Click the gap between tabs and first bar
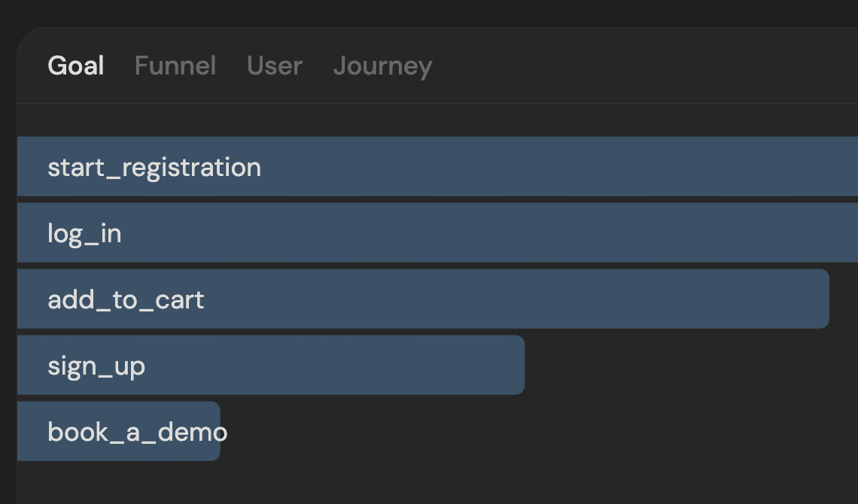The height and width of the screenshot is (504, 858). coord(438,120)
